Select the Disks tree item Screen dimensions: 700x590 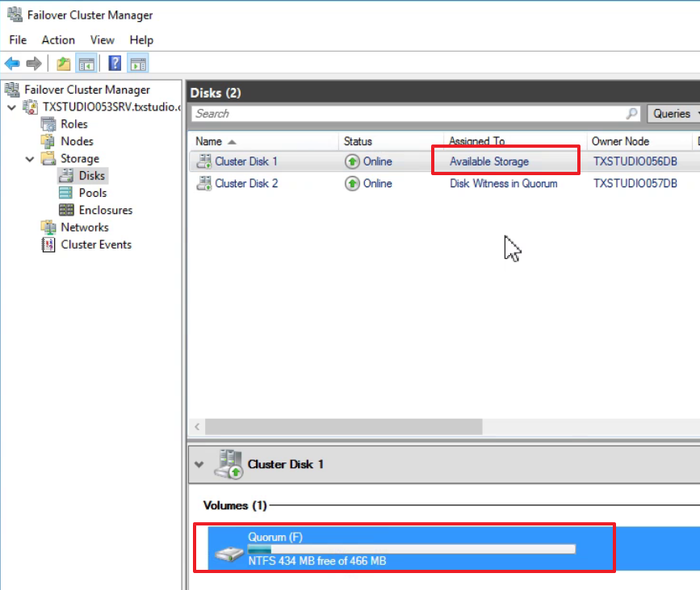click(x=92, y=176)
